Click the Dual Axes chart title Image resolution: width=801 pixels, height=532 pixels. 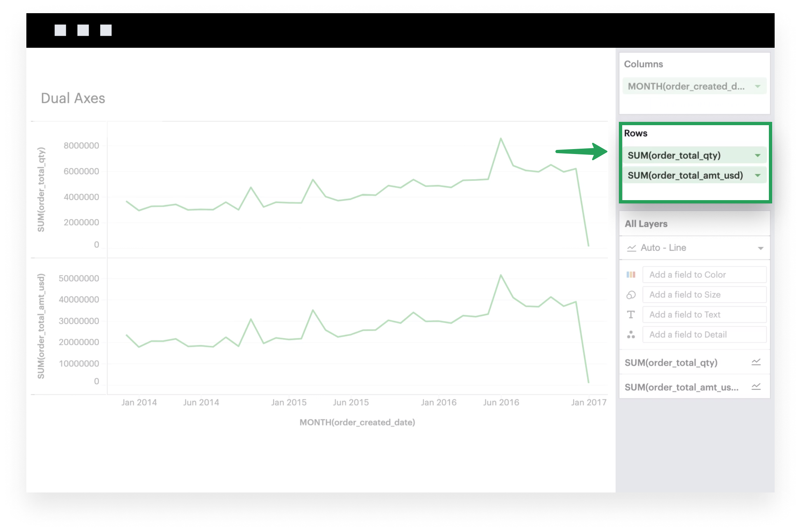(x=73, y=98)
